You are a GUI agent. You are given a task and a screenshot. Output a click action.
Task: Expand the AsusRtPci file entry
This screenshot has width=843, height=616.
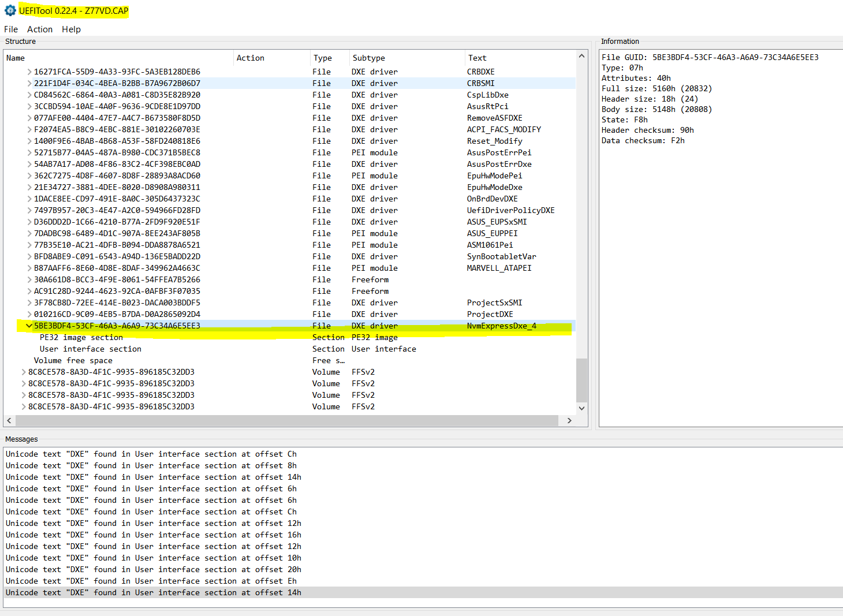point(29,107)
